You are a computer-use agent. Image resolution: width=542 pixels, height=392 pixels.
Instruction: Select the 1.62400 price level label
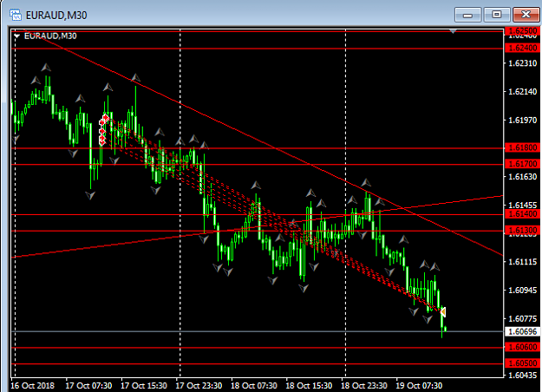click(x=522, y=48)
